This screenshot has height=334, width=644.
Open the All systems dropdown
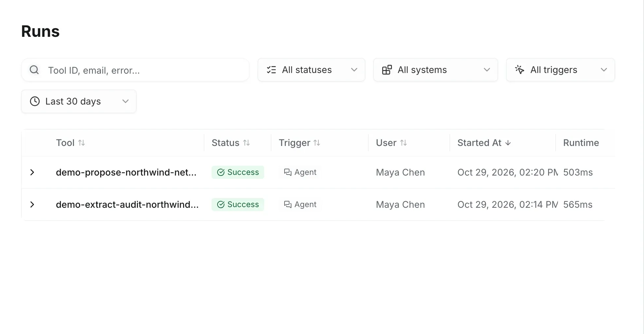(436, 70)
